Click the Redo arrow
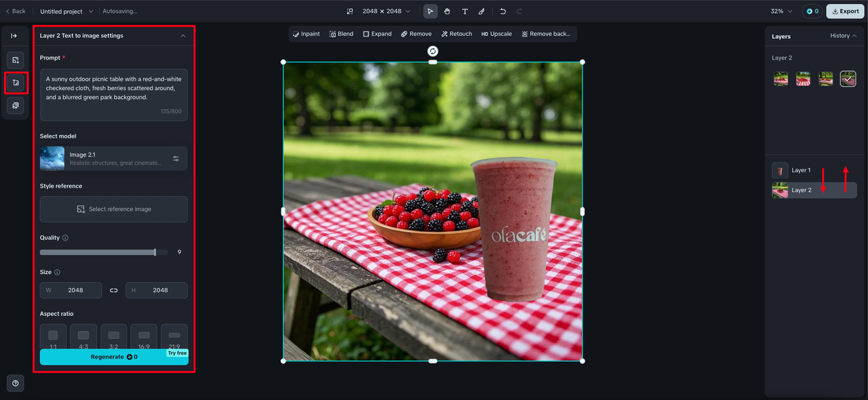Screen dimensions: 868x400 click(x=519, y=12)
